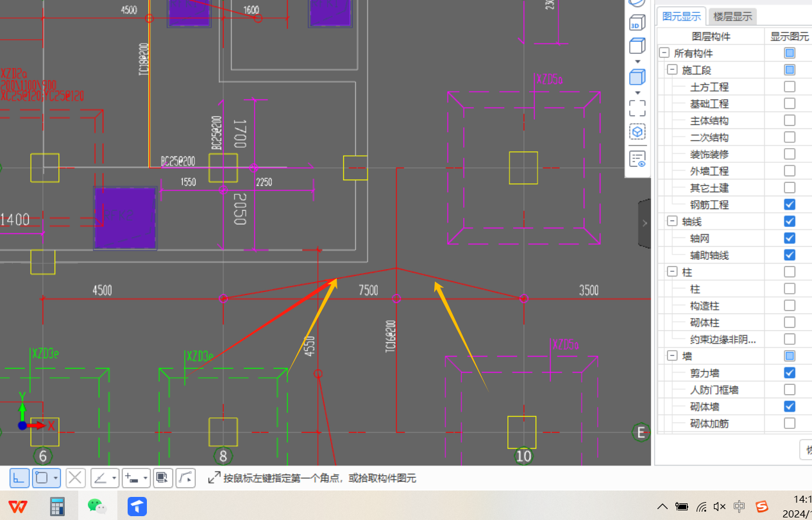Switch to 图元显示 tab
The height and width of the screenshot is (520, 812).
(682, 17)
